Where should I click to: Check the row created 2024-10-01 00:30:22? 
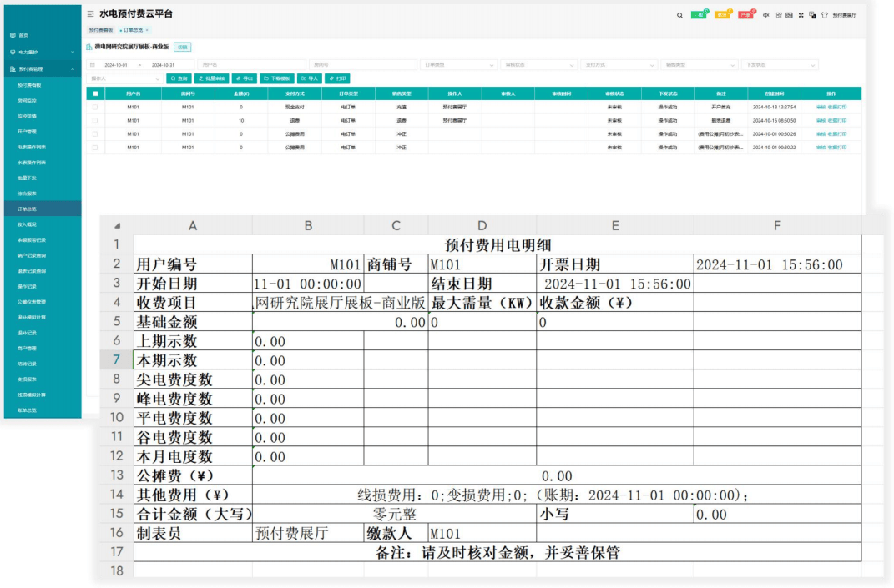tap(95, 148)
